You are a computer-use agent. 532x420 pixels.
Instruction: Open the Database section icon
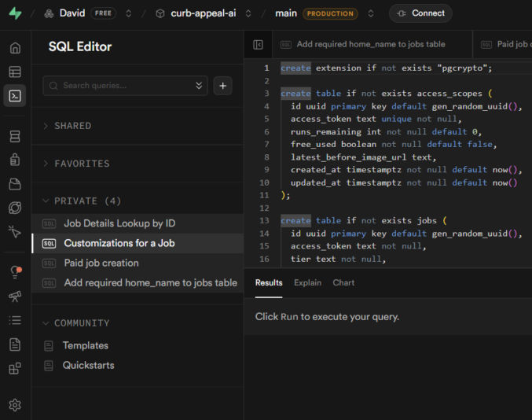[15, 137]
